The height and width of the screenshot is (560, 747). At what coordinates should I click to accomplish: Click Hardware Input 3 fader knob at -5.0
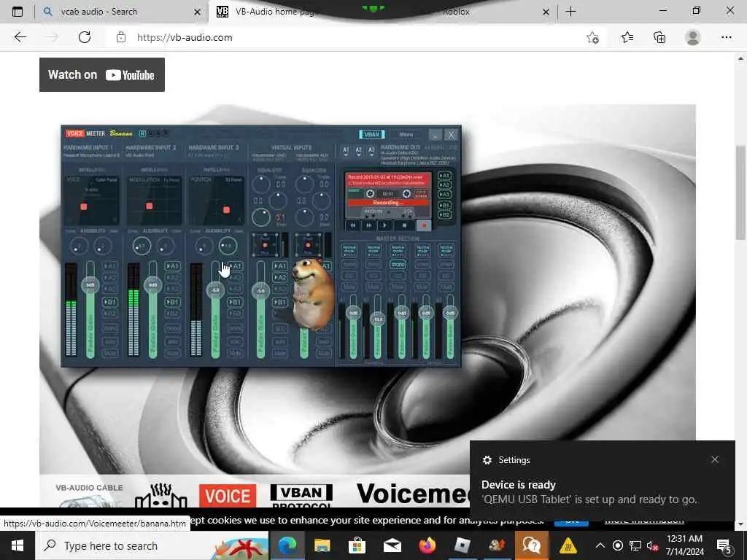pyautogui.click(x=215, y=289)
